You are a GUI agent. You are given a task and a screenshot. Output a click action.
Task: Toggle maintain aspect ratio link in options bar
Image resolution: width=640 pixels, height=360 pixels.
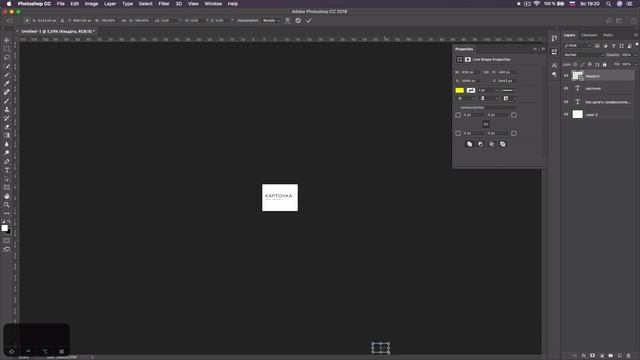pyautogui.click(x=124, y=20)
